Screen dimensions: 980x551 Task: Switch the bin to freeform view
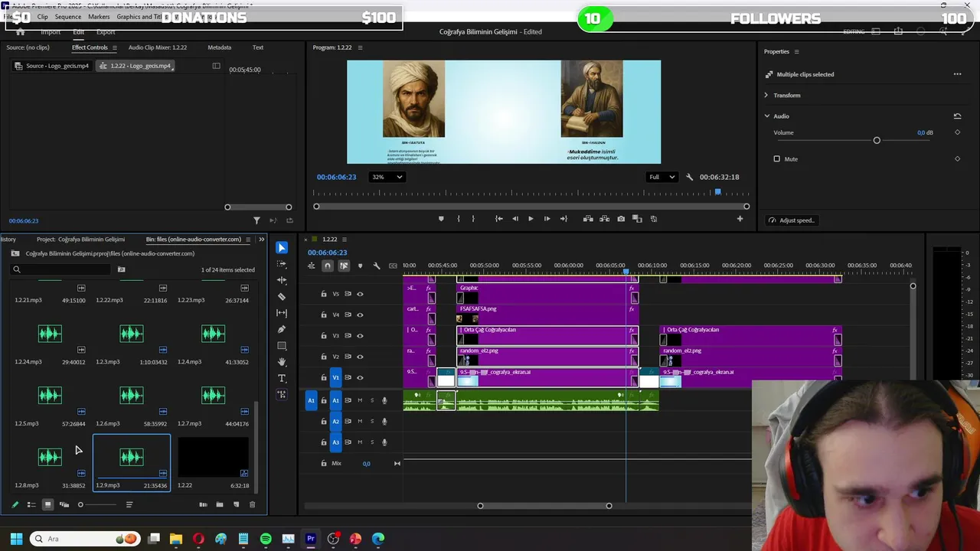64,504
